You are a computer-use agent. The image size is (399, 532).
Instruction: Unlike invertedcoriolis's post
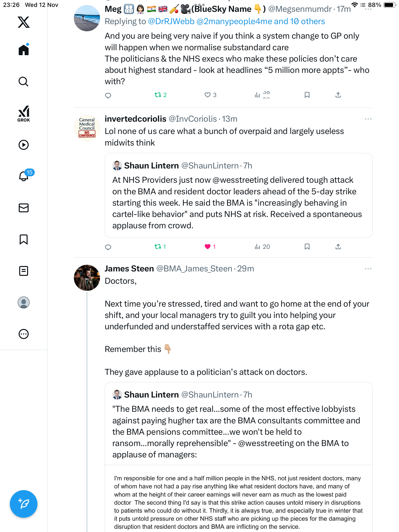click(x=208, y=247)
